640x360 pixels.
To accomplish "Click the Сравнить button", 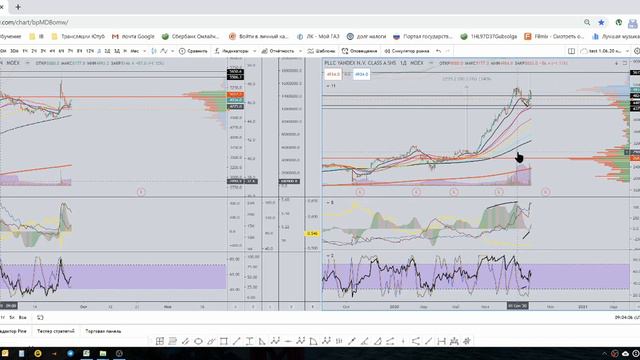I will pos(193,51).
